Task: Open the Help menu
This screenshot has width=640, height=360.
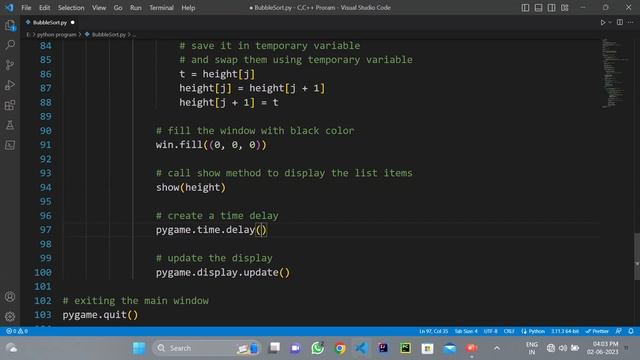Action: pos(188,8)
